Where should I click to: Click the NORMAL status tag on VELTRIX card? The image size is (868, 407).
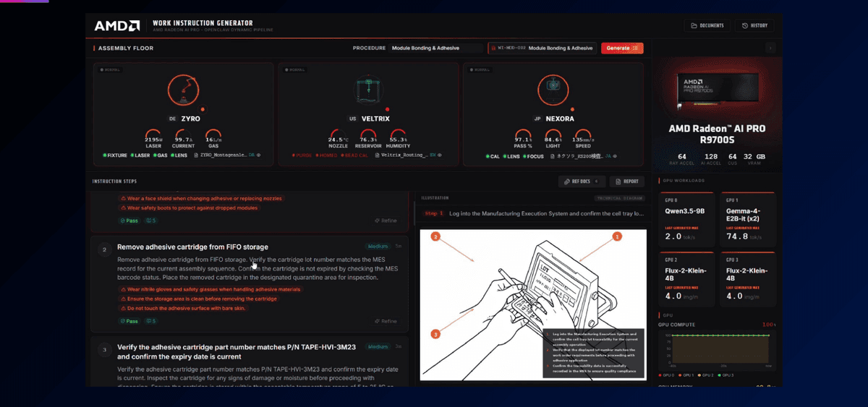tap(297, 70)
